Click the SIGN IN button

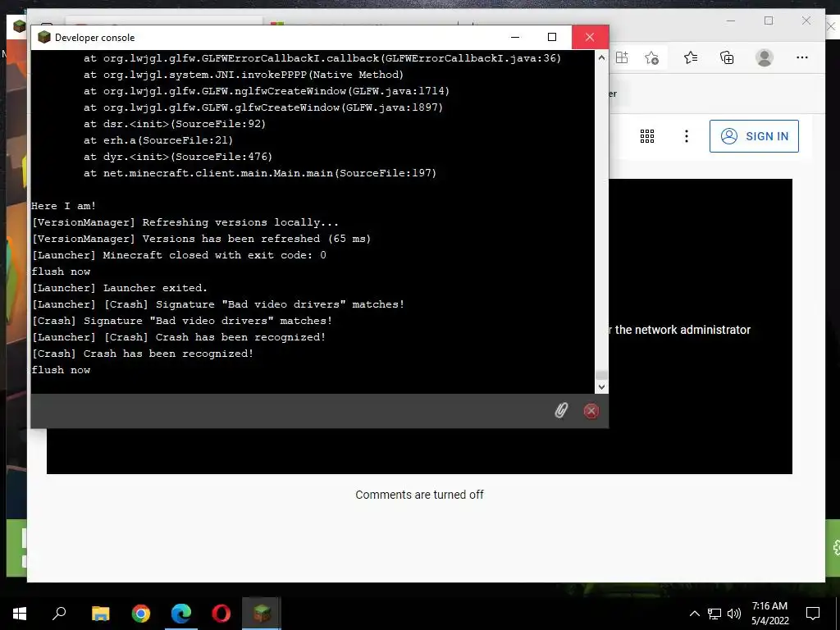[x=754, y=136]
